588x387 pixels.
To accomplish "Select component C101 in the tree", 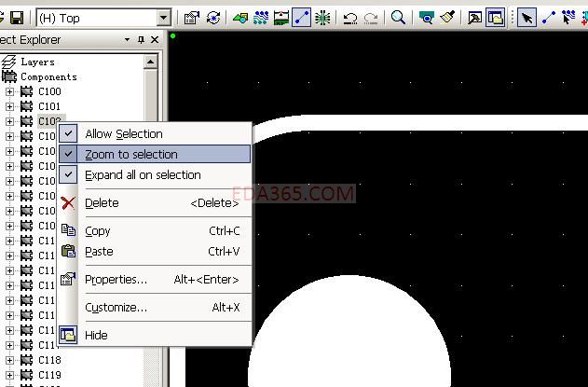I will (x=49, y=106).
